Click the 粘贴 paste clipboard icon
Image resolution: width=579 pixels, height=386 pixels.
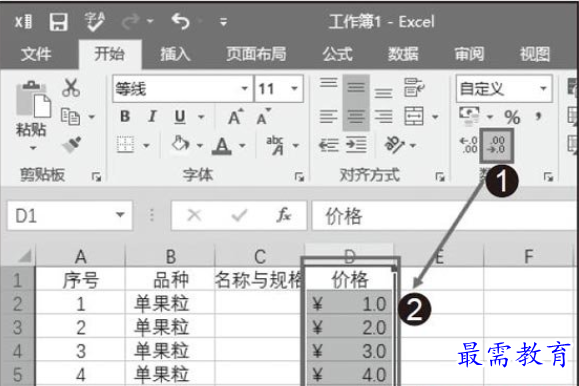(33, 99)
